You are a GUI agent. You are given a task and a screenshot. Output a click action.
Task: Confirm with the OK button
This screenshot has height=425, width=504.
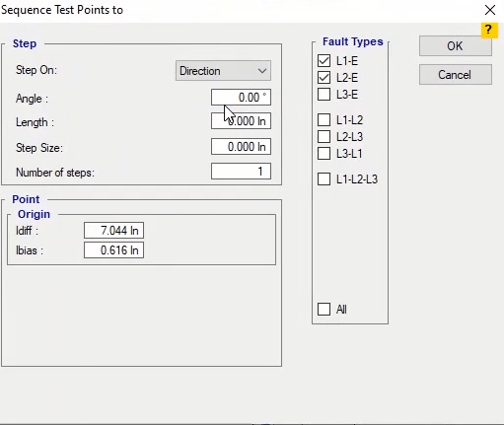456,46
